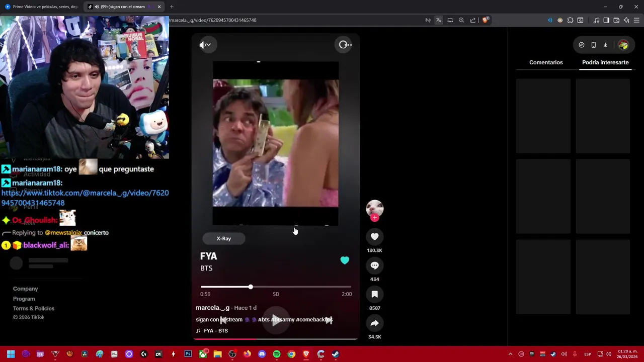This screenshot has width=644, height=362.
Task: Toggle the X-Ray button
Action: click(x=224, y=239)
